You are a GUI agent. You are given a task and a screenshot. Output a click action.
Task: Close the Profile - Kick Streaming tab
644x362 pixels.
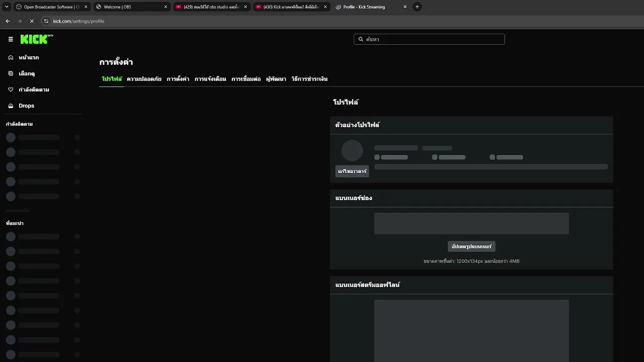point(405,7)
